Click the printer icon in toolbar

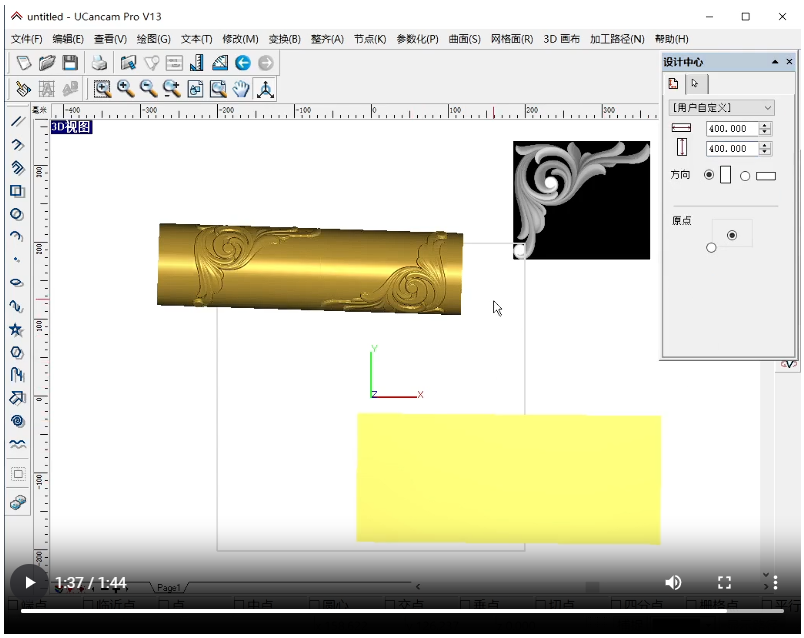[x=100, y=63]
